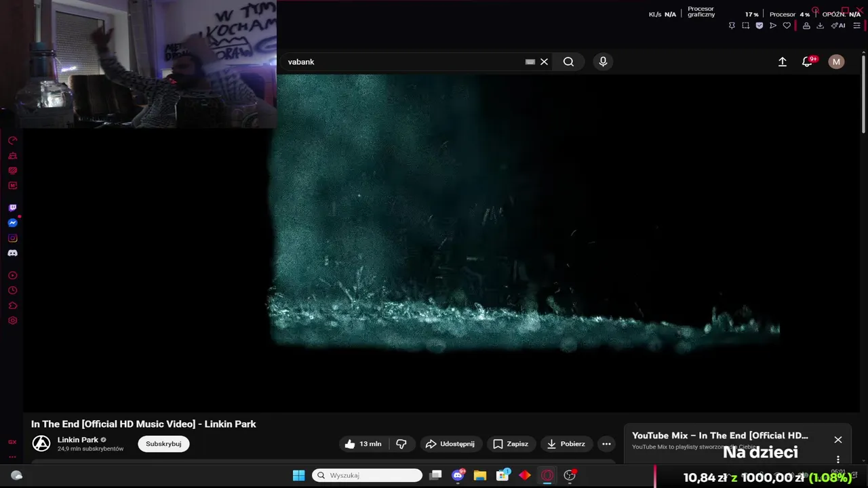Open YouTube notifications bell
This screenshot has height=488, width=868.
coord(807,62)
